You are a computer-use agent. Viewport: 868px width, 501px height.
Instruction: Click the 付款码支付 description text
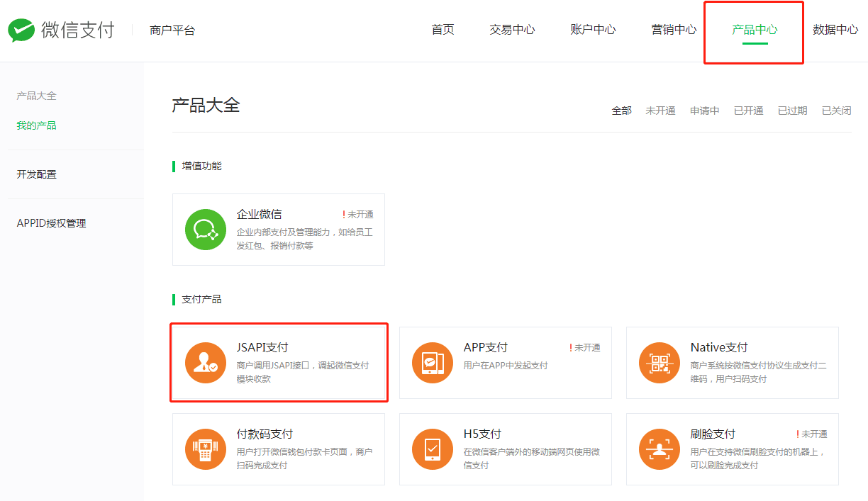click(x=304, y=458)
